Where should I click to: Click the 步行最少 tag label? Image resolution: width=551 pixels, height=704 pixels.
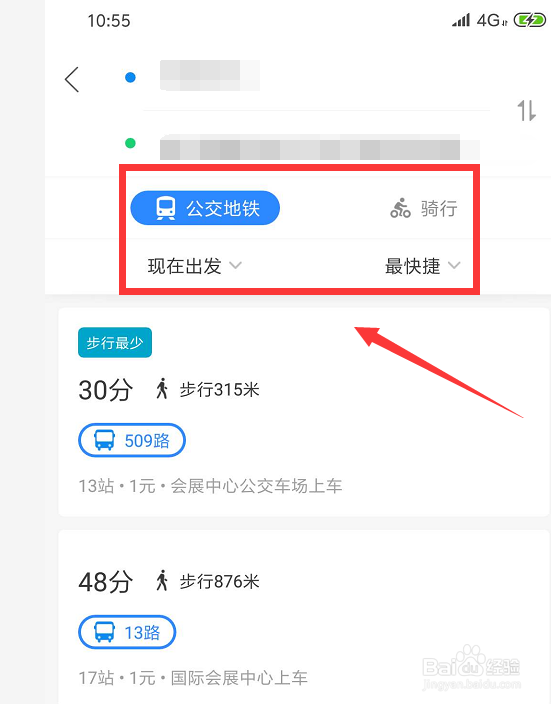click(115, 343)
